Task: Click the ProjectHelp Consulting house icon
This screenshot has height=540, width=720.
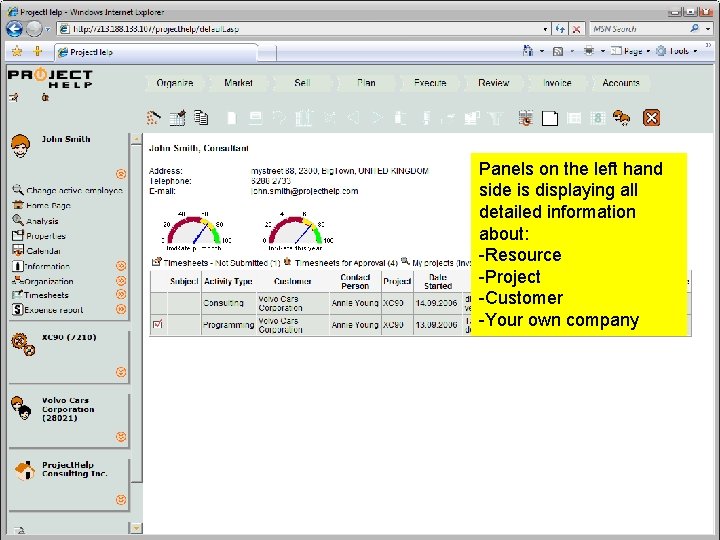Action: (25, 471)
